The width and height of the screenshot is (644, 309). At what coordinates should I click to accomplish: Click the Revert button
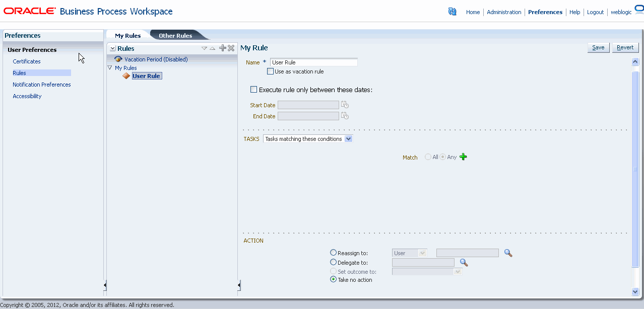[625, 47]
